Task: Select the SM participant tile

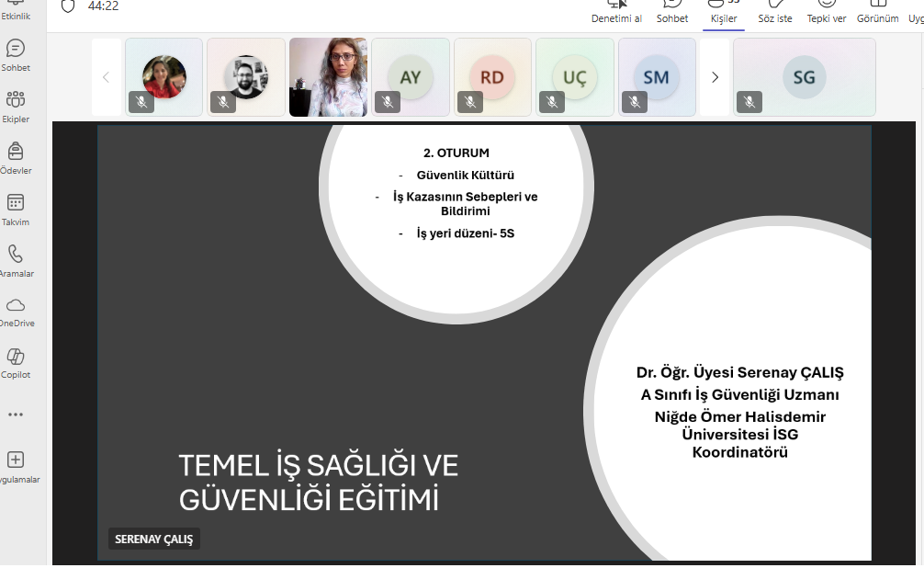Action: 657,77
